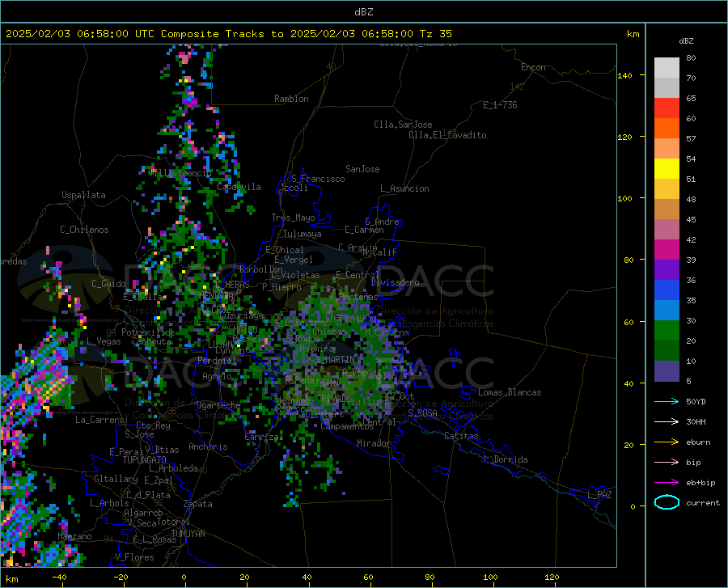This screenshot has width=728, height=588.
Task: Click the E_1-736 label
Action: pyautogui.click(x=500, y=105)
